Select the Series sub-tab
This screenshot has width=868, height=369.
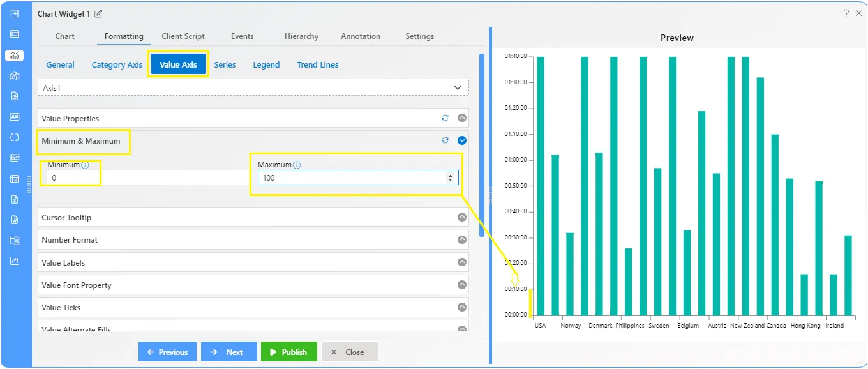click(225, 64)
